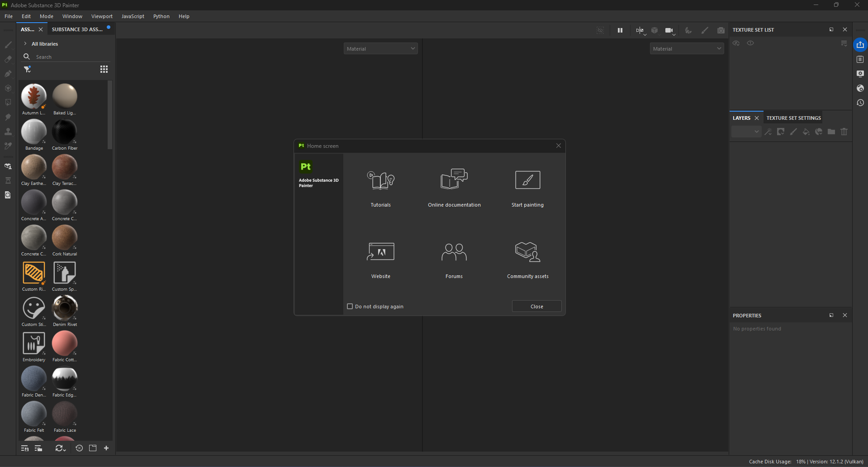Open the Viewport menu
The height and width of the screenshot is (467, 868).
click(x=102, y=16)
